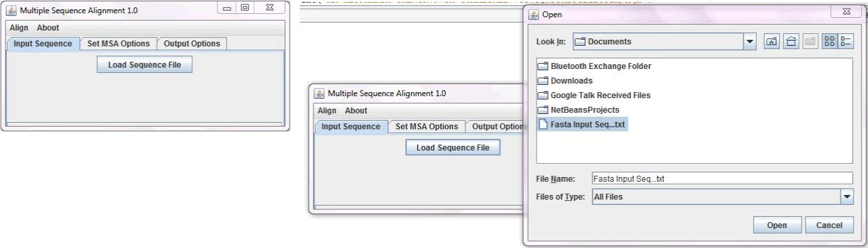The width and height of the screenshot is (868, 248).
Task: Expand the Look In dropdown arrow
Action: pos(750,42)
